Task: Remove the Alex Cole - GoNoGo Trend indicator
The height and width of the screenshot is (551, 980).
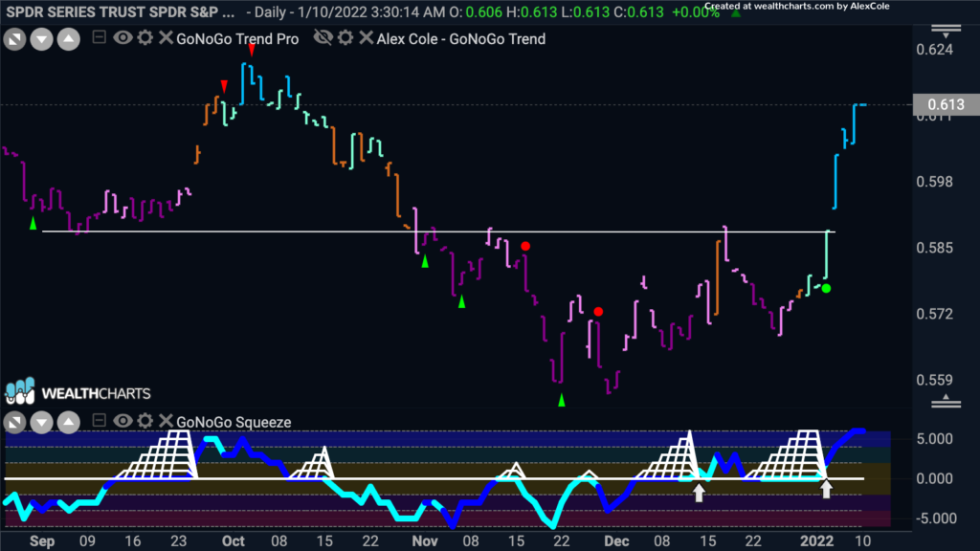Action: point(367,37)
